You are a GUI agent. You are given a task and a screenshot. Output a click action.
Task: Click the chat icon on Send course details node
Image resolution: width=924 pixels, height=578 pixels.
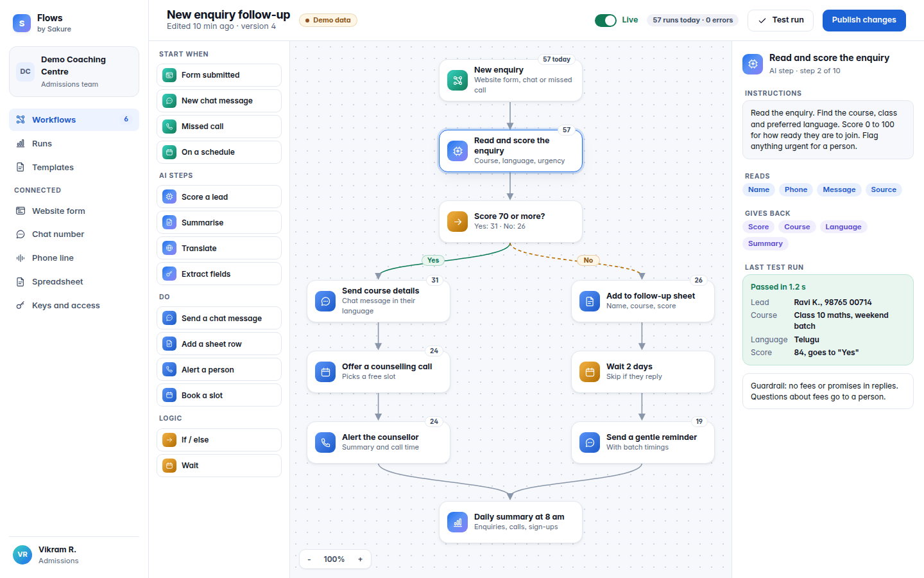(x=325, y=301)
